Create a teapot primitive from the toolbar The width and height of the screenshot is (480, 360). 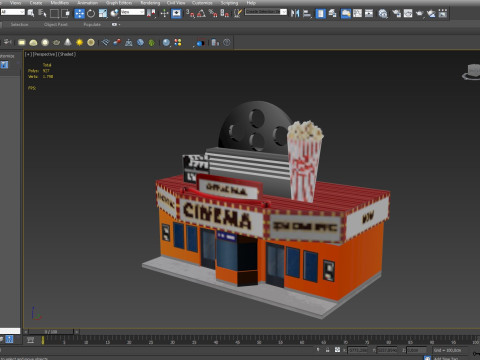[x=56, y=42]
